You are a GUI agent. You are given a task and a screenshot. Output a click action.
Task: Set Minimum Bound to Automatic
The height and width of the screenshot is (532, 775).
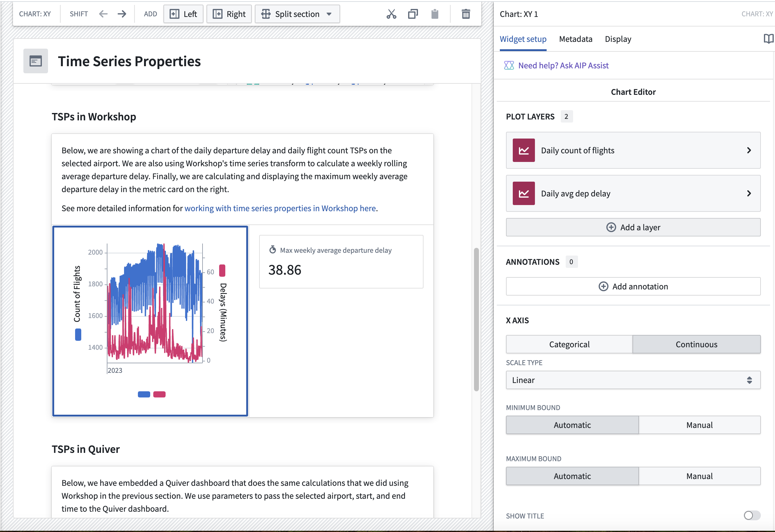(x=572, y=425)
